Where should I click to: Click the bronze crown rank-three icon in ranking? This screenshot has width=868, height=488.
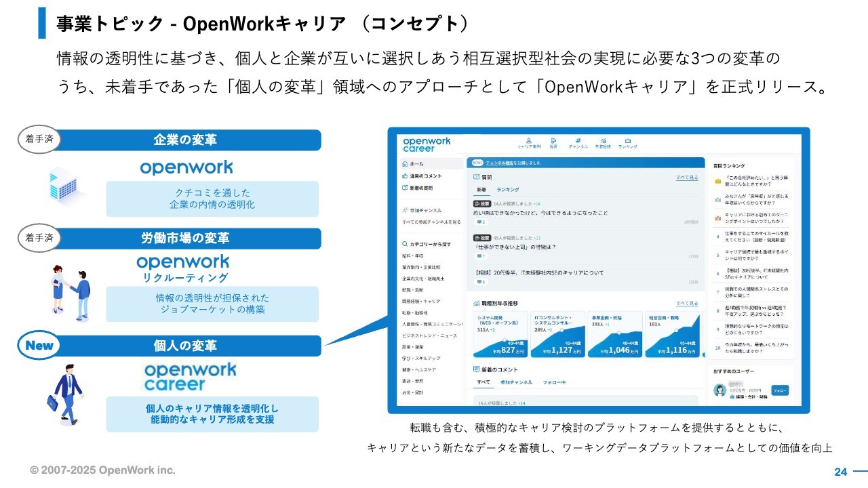[x=717, y=218]
